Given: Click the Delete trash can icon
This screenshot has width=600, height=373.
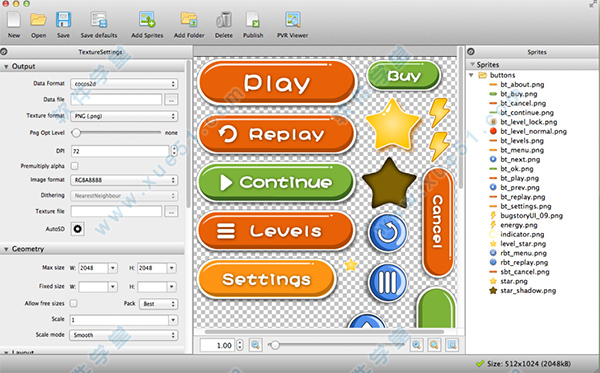Looking at the screenshot, I should click(224, 20).
